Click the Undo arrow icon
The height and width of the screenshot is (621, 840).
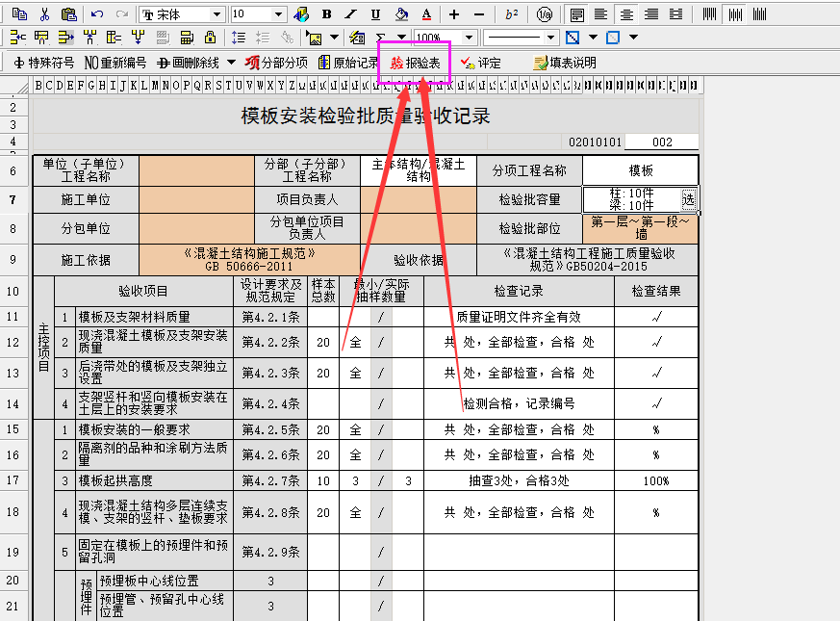coord(97,14)
